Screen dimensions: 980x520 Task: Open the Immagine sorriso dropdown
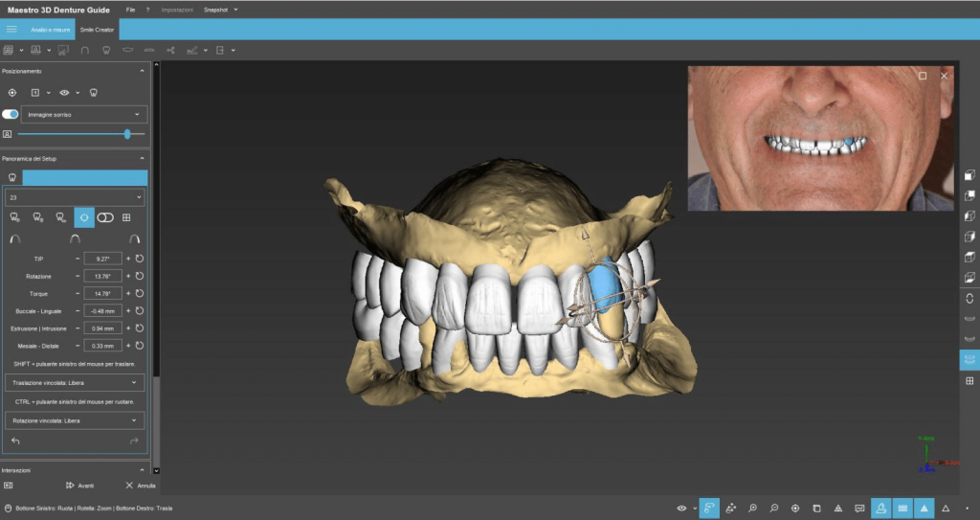(84, 114)
